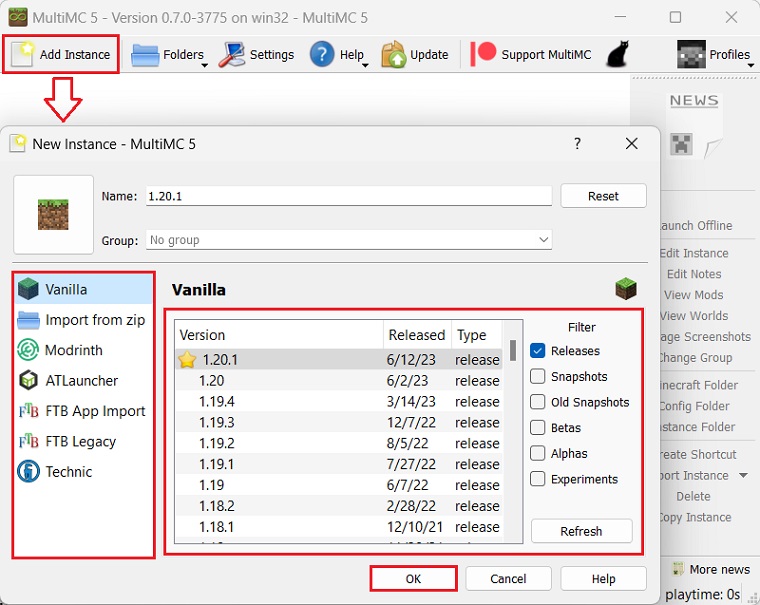Click the Released column header
Image resolution: width=760 pixels, height=605 pixels.
point(417,335)
